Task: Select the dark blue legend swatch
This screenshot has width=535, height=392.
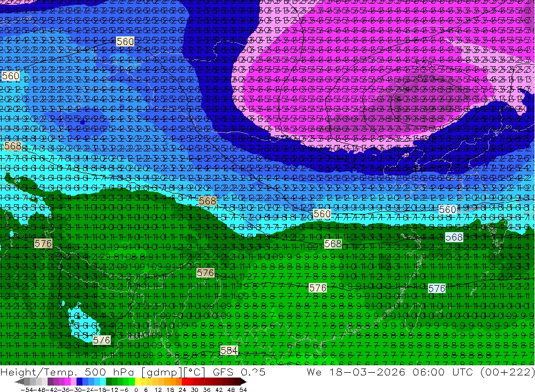Action: pyautogui.click(x=79, y=381)
